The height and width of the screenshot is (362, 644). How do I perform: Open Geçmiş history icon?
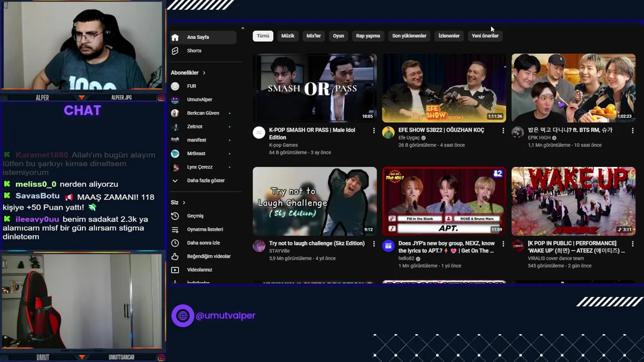point(175,216)
